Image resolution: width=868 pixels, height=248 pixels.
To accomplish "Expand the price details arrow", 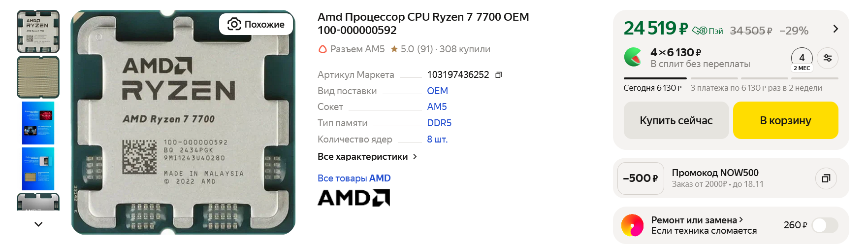I will tap(835, 29).
